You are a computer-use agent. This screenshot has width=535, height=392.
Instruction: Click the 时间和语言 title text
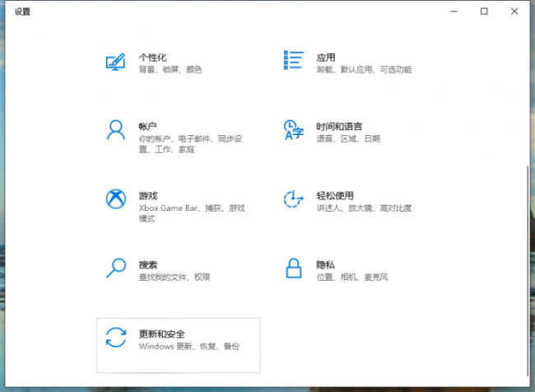pyautogui.click(x=339, y=126)
